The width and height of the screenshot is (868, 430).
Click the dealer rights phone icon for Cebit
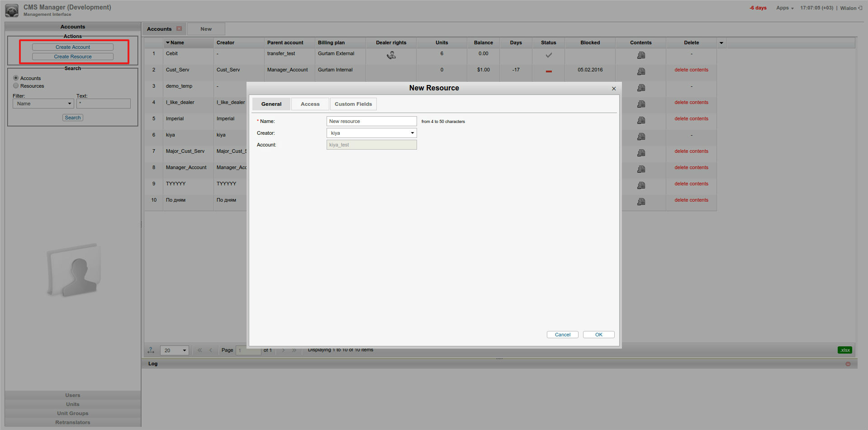click(391, 55)
